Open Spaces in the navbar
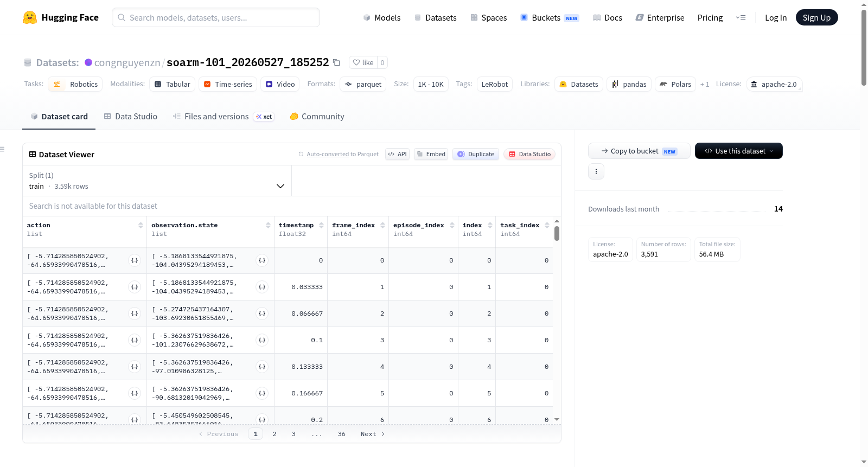Screen dimensions: 868x467 [488, 17]
